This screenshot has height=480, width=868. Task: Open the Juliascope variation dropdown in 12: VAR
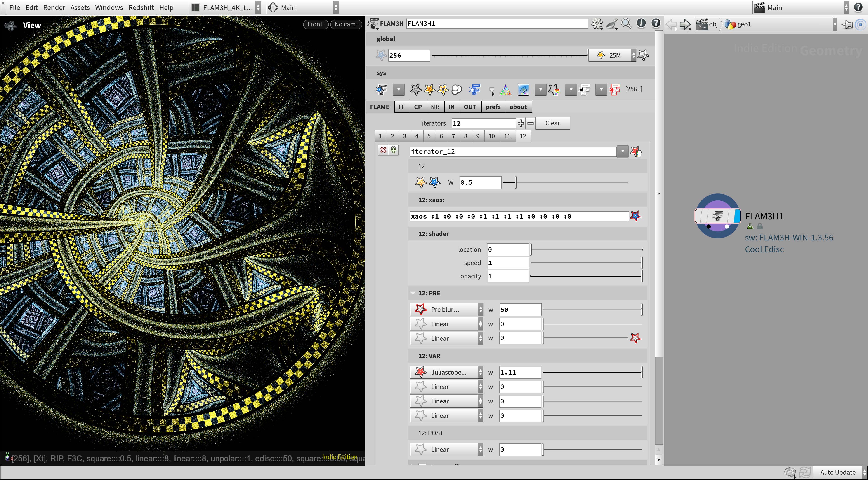coord(481,372)
